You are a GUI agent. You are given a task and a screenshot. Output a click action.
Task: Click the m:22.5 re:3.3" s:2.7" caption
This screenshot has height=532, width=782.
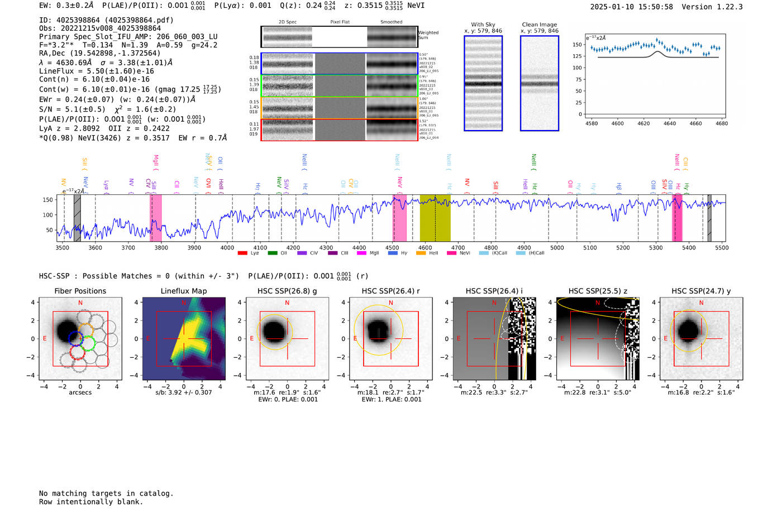(494, 392)
